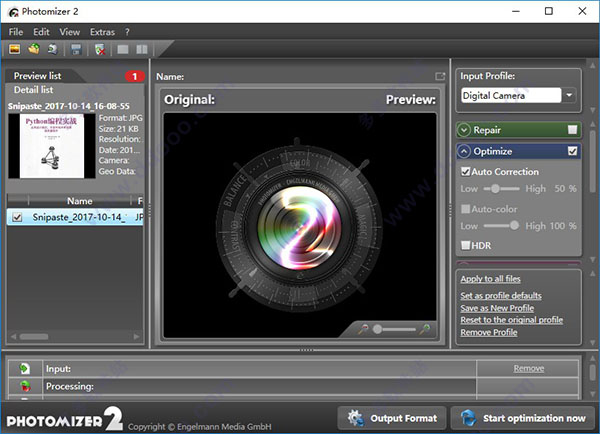Toggle Auto Correction checkbox
The width and height of the screenshot is (600, 434).
[465, 171]
